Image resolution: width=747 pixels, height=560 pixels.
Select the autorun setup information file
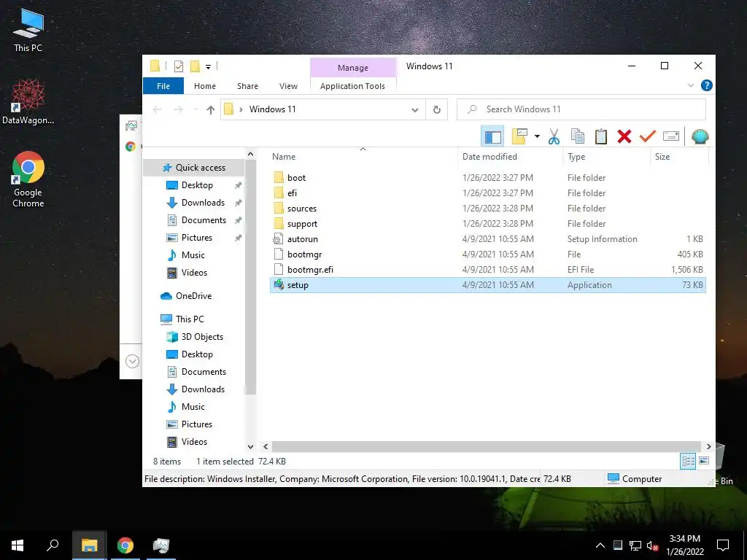pos(487,239)
